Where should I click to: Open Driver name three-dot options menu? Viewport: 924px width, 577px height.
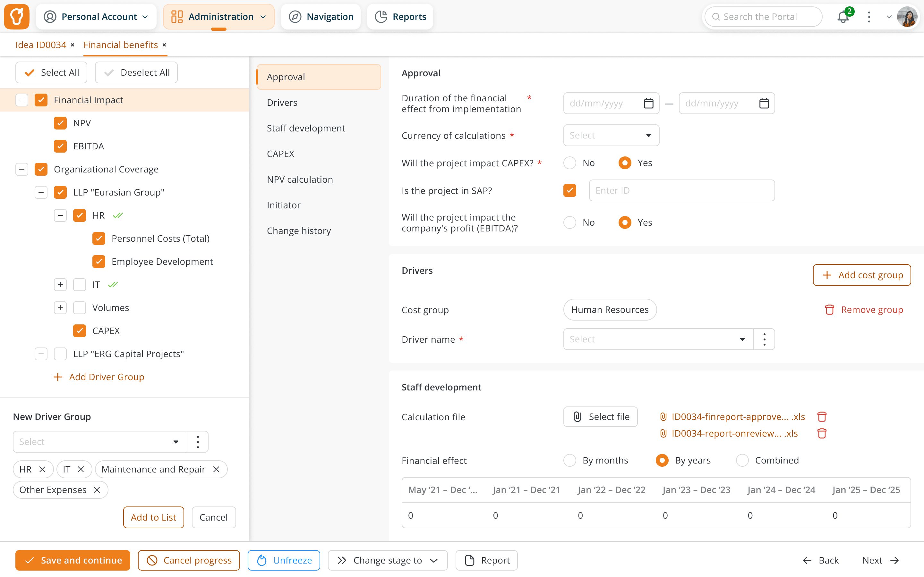pos(764,339)
